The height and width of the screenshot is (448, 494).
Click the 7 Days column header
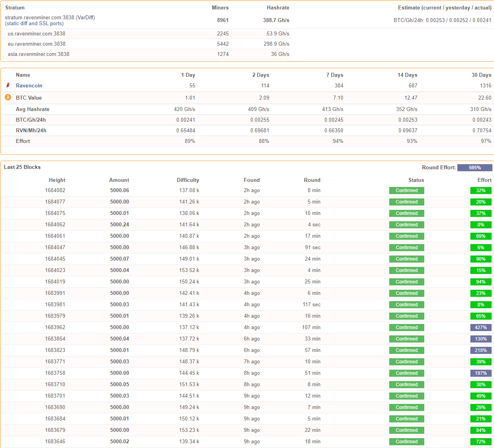tap(335, 75)
